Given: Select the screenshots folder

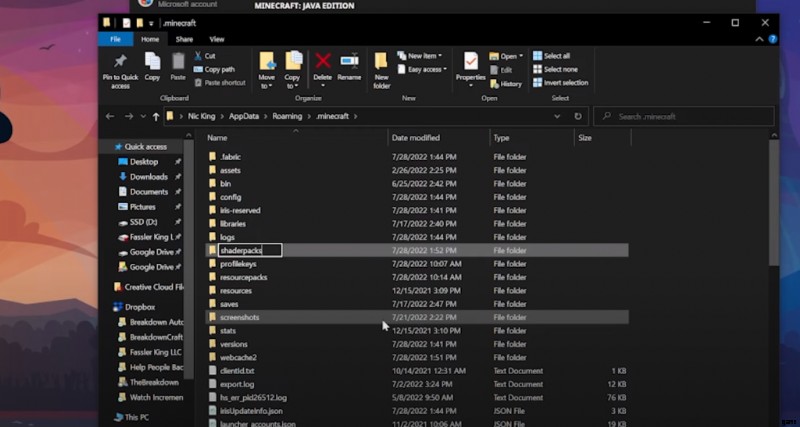Looking at the screenshot, I should point(240,316).
